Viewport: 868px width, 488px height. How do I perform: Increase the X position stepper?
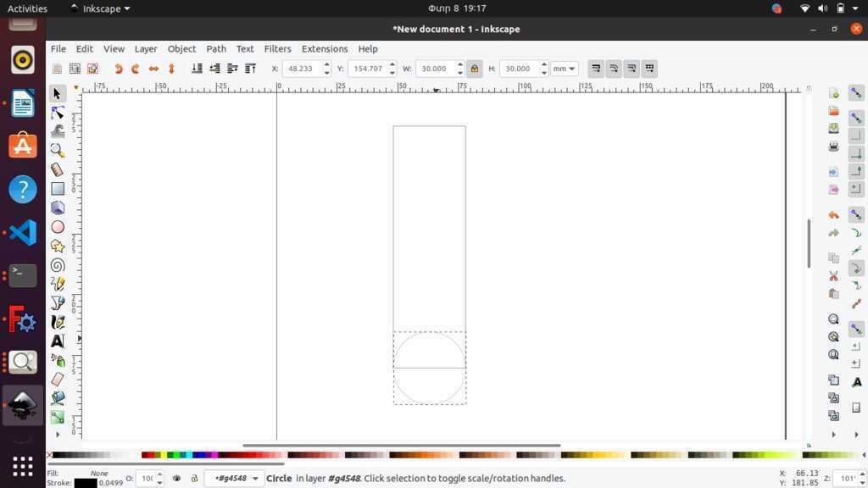click(x=327, y=64)
